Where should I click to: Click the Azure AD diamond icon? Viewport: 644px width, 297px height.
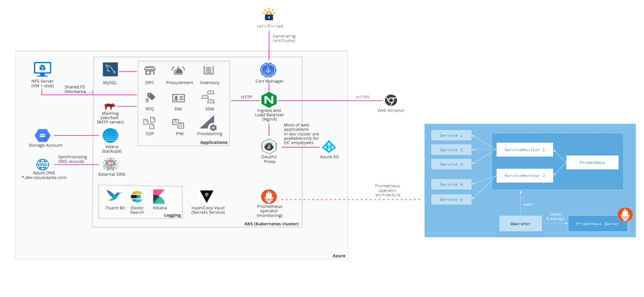click(x=329, y=147)
